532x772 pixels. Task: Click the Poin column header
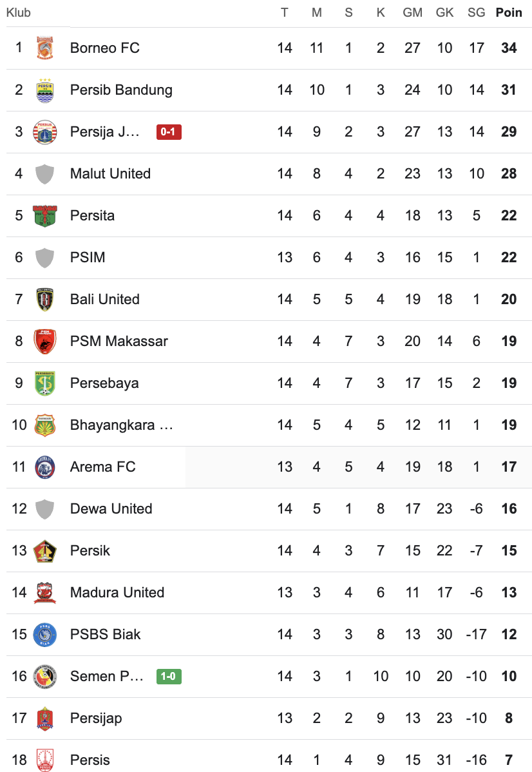509,13
